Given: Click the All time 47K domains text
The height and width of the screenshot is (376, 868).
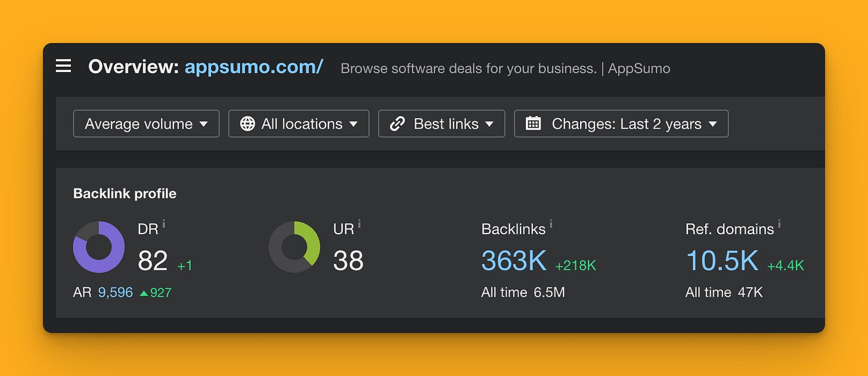Looking at the screenshot, I should pyautogui.click(x=724, y=293).
